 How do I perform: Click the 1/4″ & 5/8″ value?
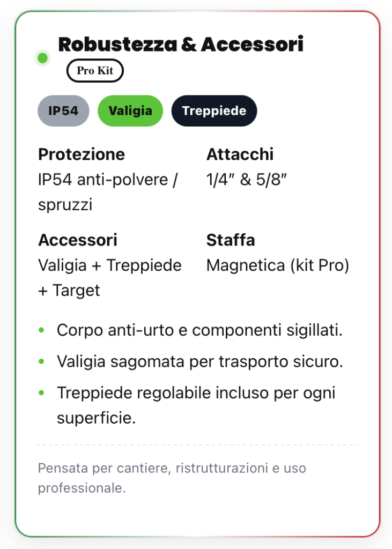247,180
